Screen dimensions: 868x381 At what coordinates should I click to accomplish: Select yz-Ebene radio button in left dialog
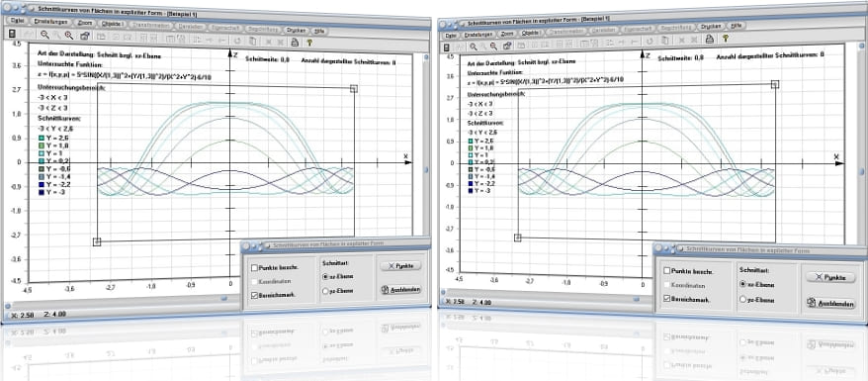325,291
